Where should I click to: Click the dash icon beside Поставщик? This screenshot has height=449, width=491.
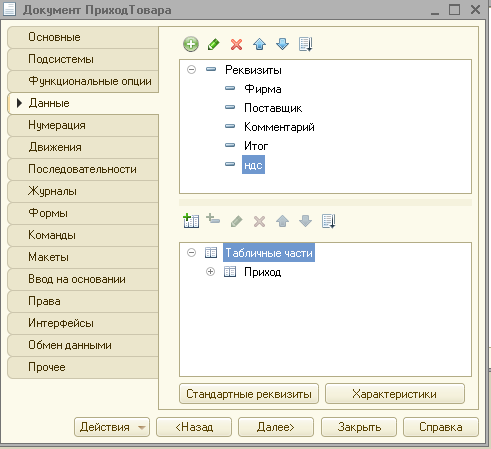click(230, 107)
